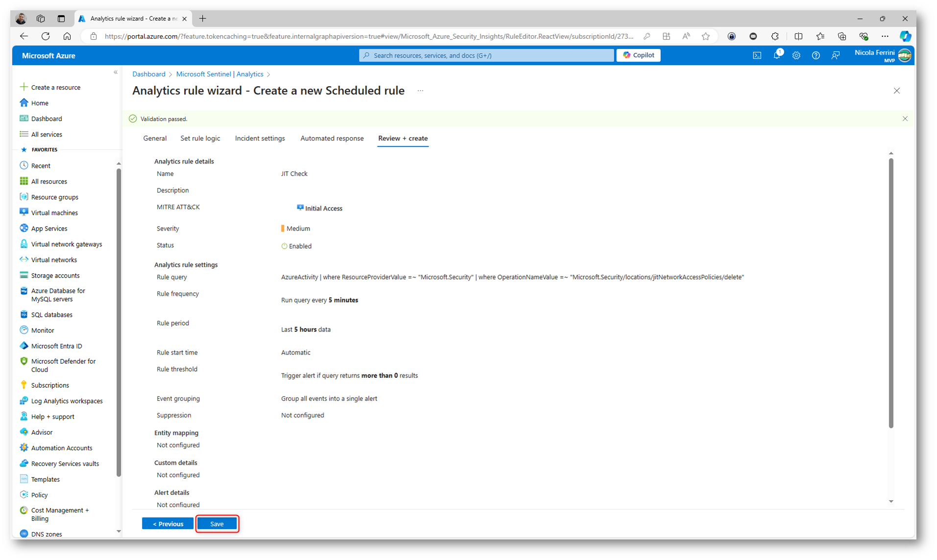
Task: Open Log Analytics workspaces icon
Action: [24, 401]
